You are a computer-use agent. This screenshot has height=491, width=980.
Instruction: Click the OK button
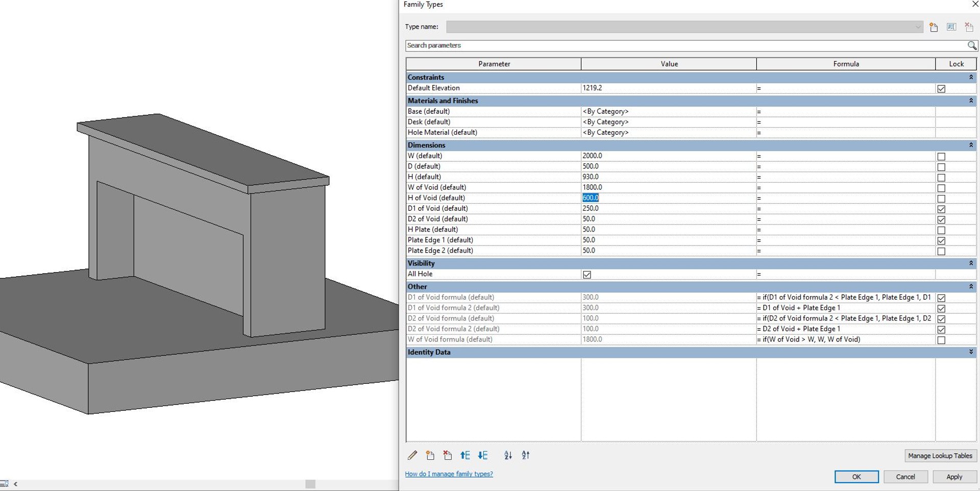856,477
